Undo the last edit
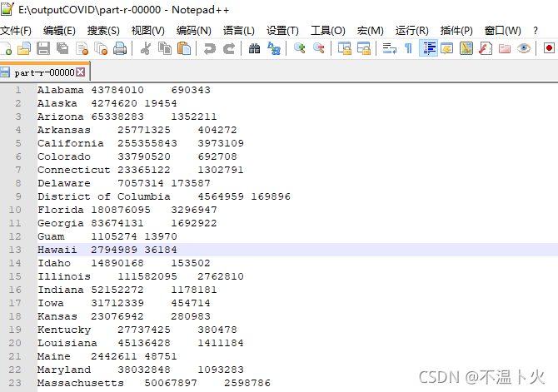Viewport: 558px width, 392px height. 210,49
